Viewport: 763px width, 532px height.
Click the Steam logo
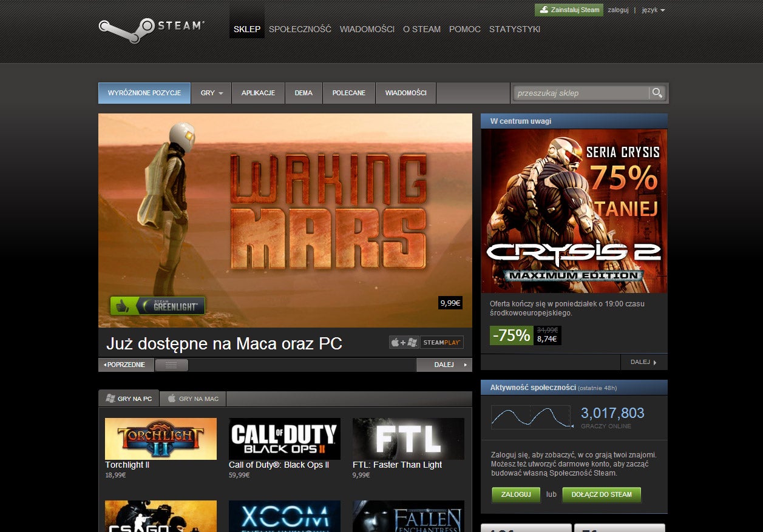[152, 29]
